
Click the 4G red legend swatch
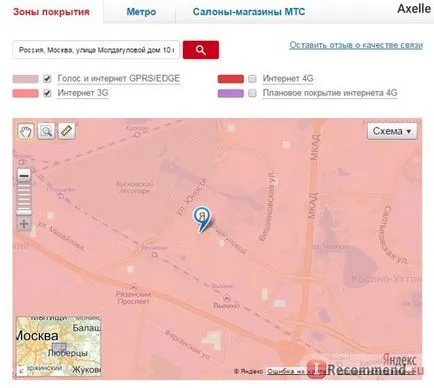point(231,79)
